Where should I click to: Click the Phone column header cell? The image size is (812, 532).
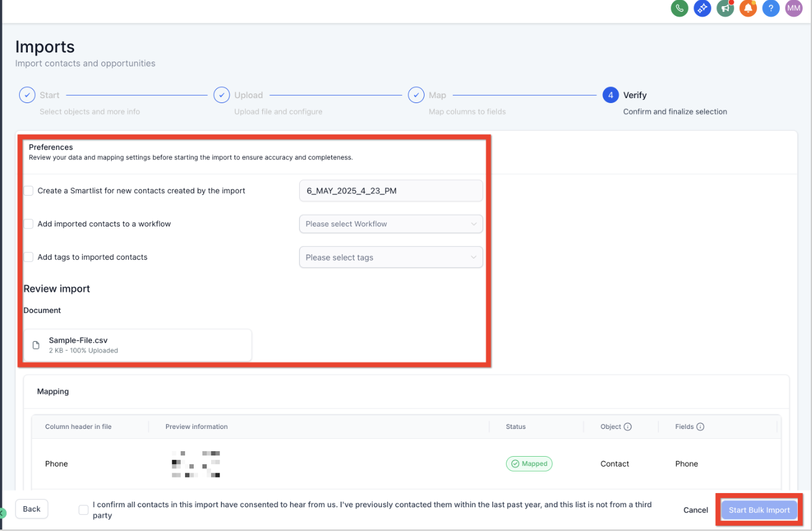pos(56,463)
